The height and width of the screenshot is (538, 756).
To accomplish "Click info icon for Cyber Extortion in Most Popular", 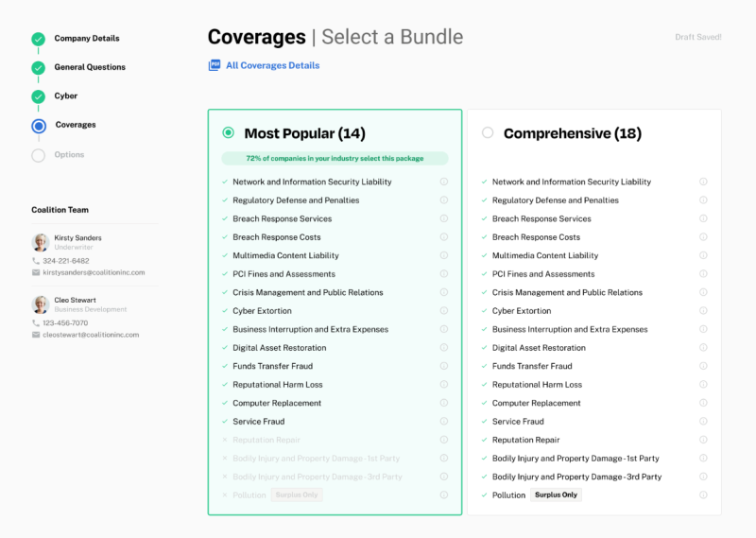I will 444,311.
